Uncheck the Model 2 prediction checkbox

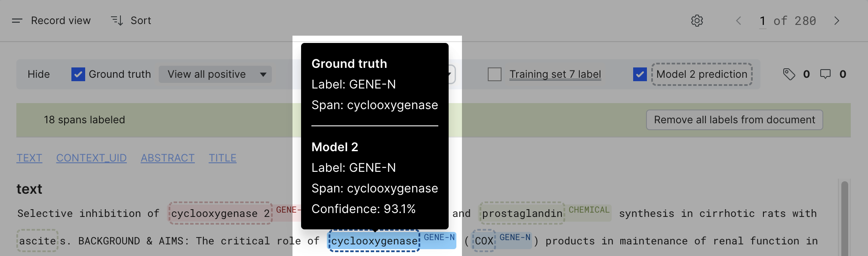click(640, 74)
